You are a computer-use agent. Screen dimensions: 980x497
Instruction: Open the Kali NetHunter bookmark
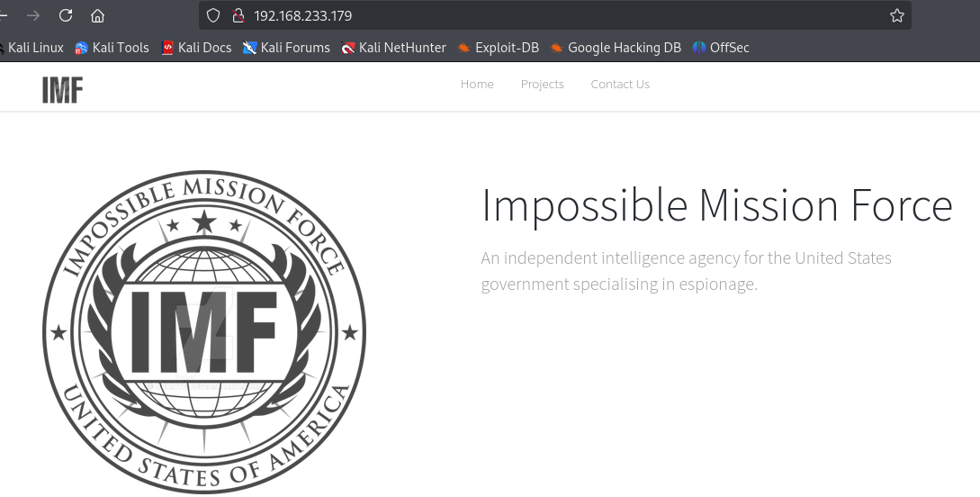(x=394, y=48)
